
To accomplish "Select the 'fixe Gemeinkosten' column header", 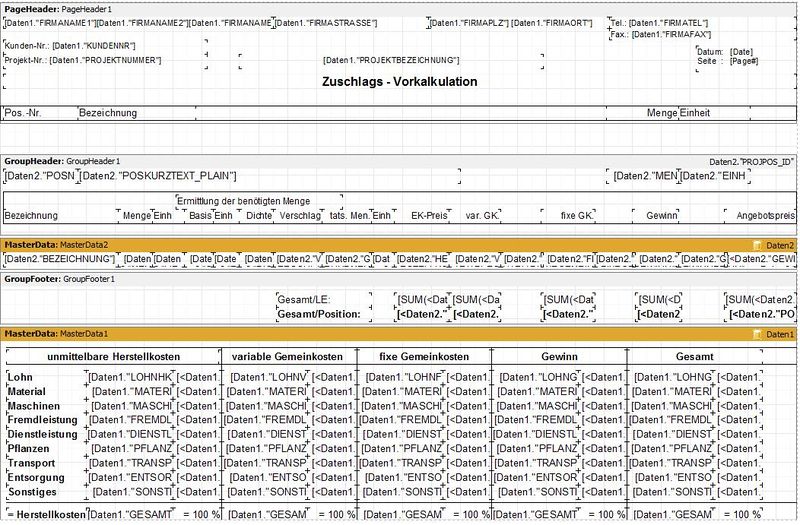I will [x=424, y=357].
